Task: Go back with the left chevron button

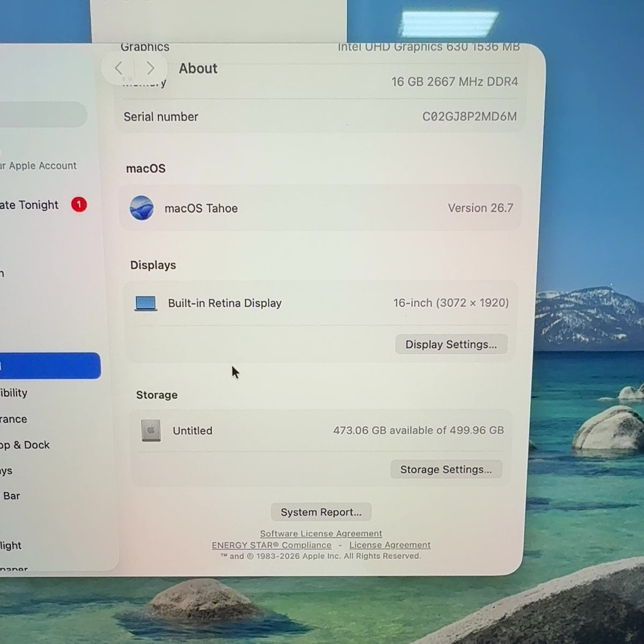Action: tap(119, 68)
